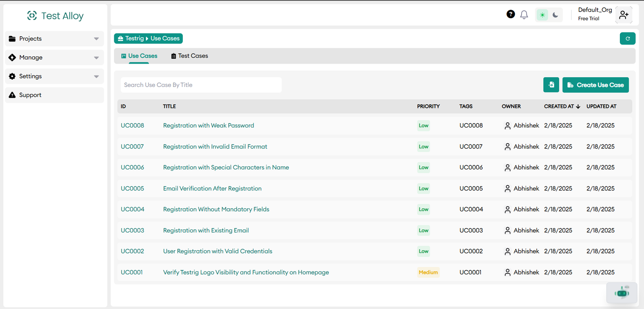Open Email Verification After Registration
The width and height of the screenshot is (644, 309).
coord(212,188)
